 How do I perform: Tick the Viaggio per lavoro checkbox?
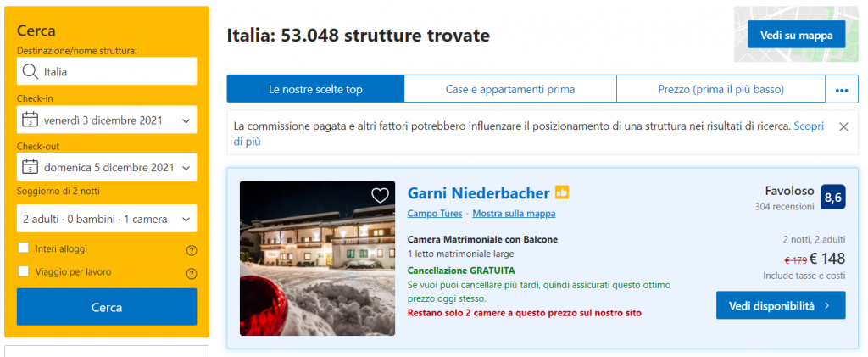point(24,272)
